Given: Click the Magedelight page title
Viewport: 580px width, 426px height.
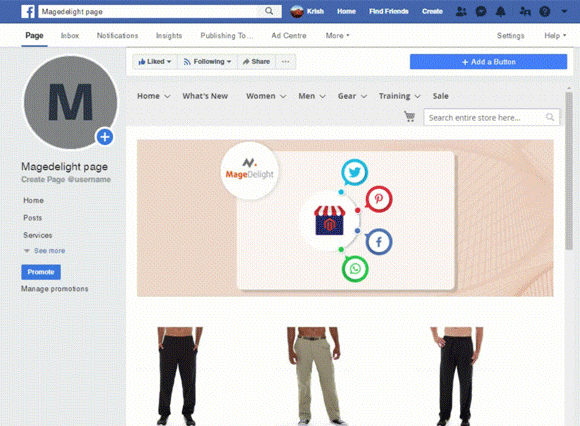Looking at the screenshot, I should [x=64, y=167].
